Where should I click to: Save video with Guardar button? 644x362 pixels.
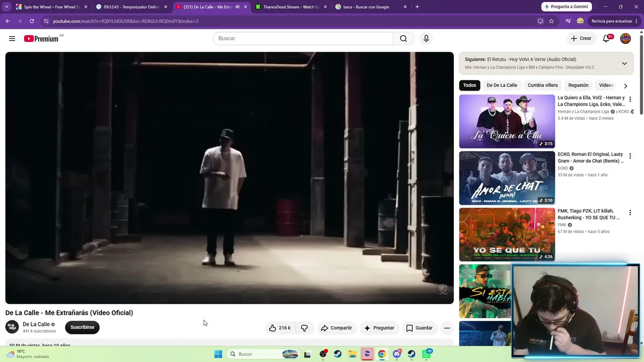click(420, 328)
